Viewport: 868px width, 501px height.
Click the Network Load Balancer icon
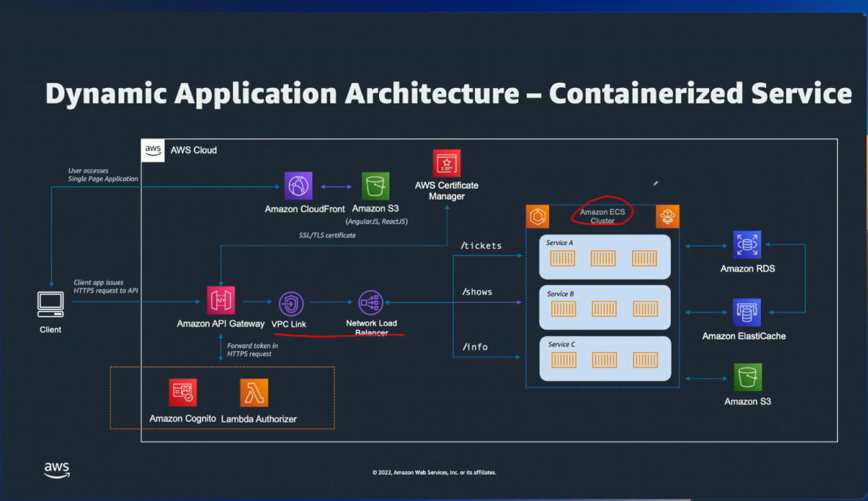(371, 302)
